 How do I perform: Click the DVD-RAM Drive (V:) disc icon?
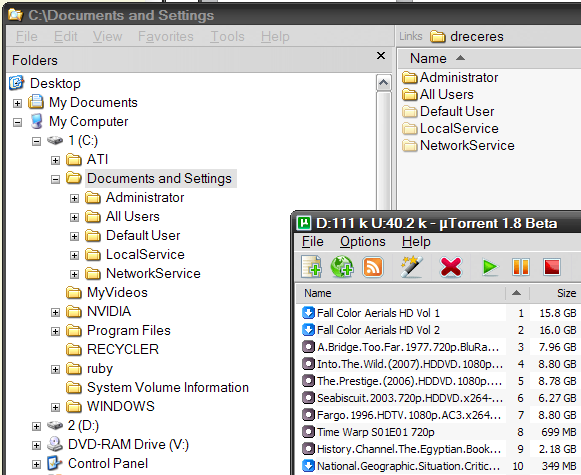pos(55,444)
